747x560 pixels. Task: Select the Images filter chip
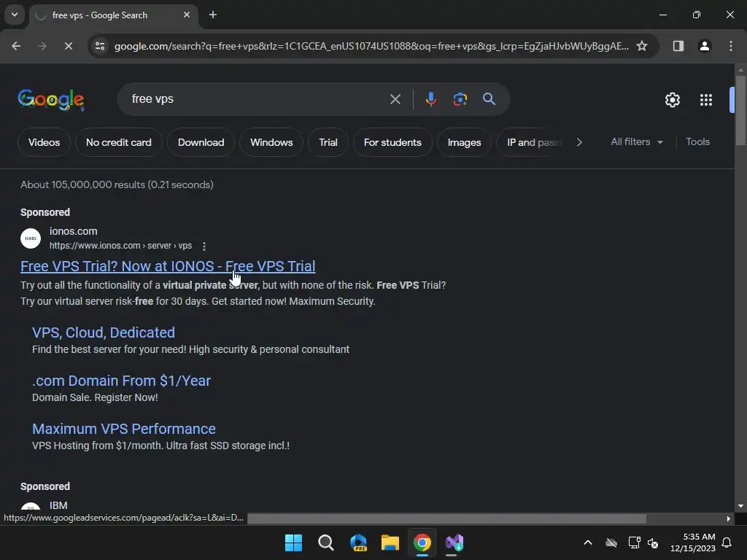point(464,142)
